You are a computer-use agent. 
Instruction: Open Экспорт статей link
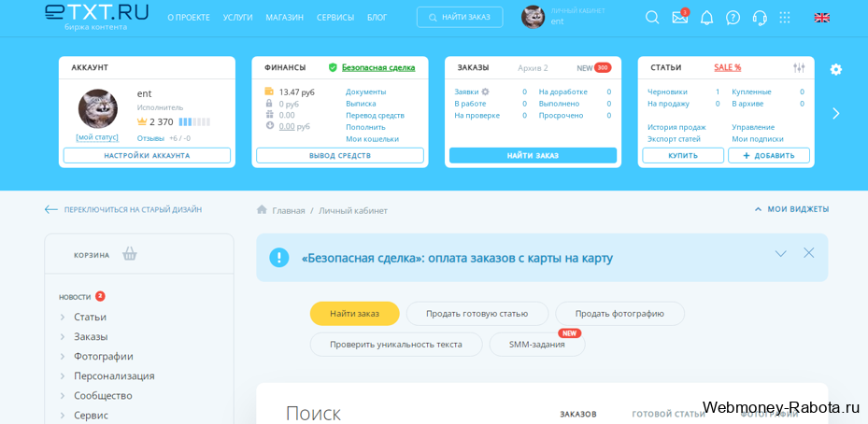[x=674, y=139]
